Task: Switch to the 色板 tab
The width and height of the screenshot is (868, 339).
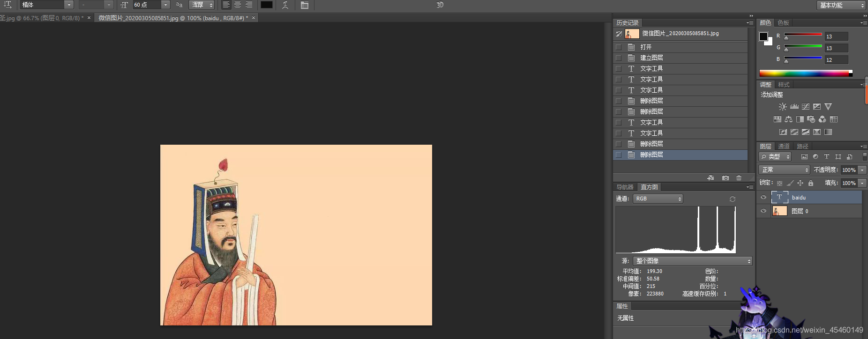Action: tap(783, 22)
